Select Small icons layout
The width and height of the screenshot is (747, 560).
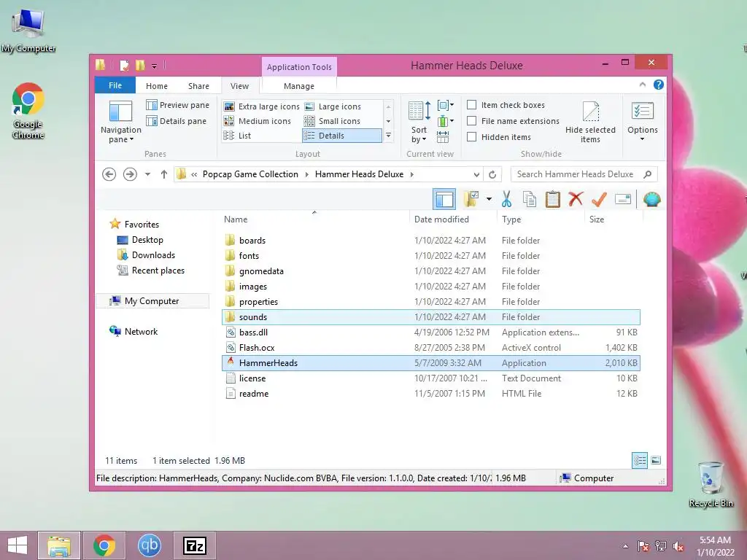(333, 121)
